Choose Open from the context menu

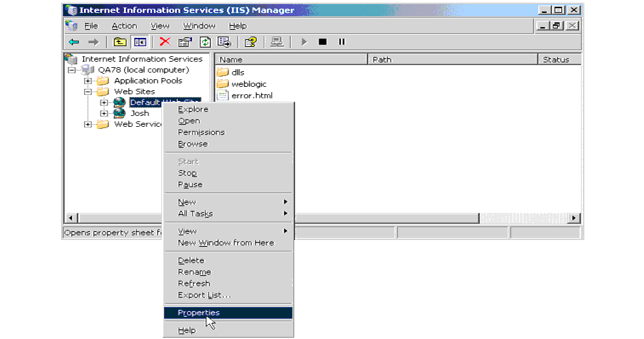[x=228, y=121]
